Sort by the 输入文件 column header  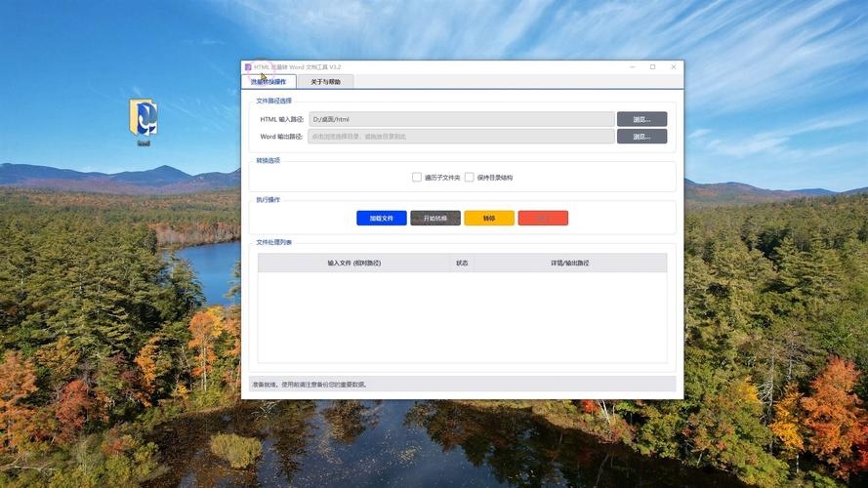pos(354,263)
